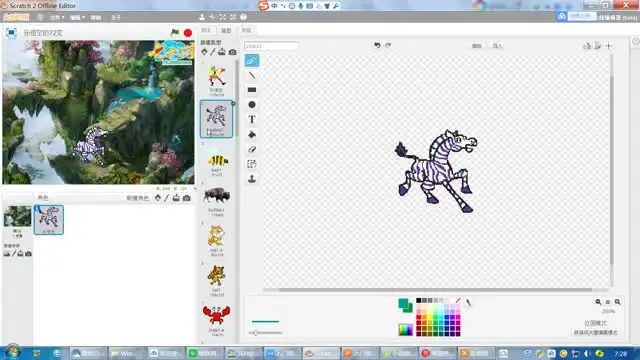Select the Eraser tool

pyautogui.click(x=252, y=149)
